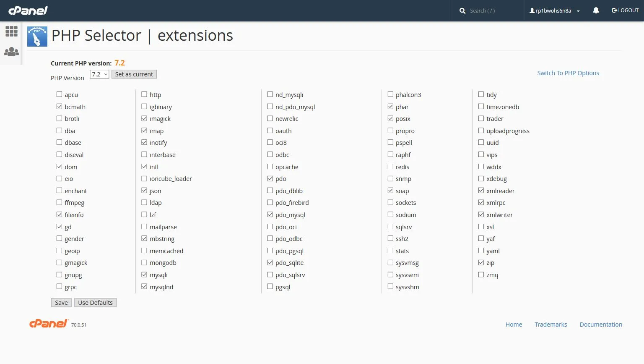This screenshot has height=364, width=644.
Task: Click the orange cPanel footer logo
Action: click(49, 323)
